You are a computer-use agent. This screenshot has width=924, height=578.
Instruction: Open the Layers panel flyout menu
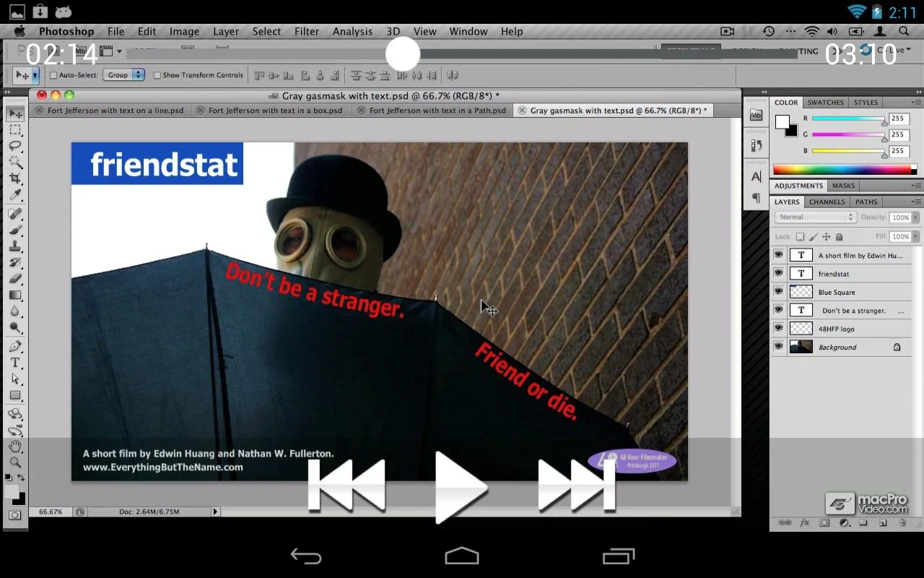click(917, 202)
